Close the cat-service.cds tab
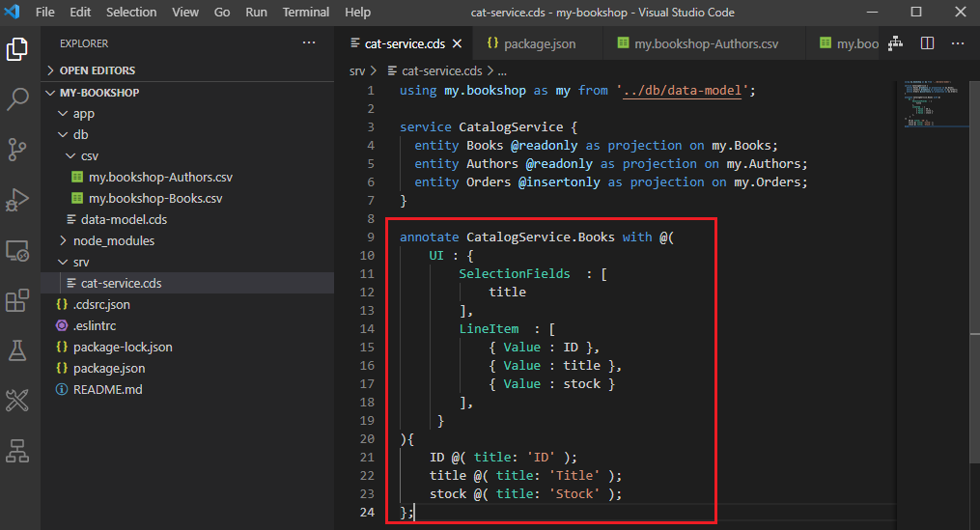Viewport: 980px width, 530px height. click(x=458, y=43)
